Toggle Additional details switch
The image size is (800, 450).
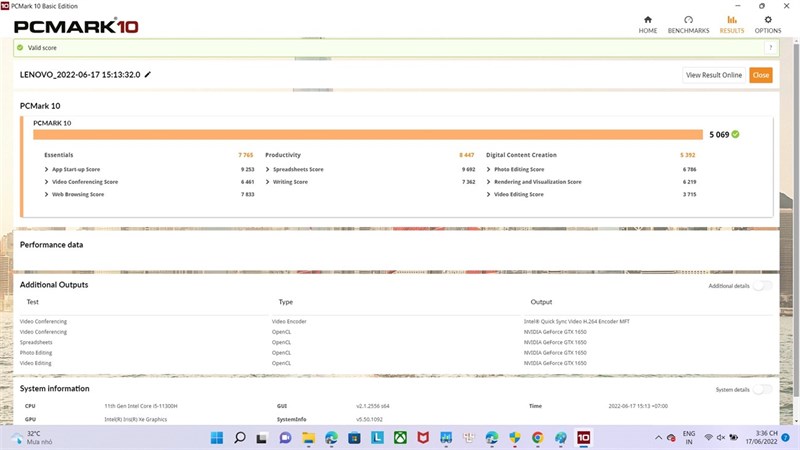click(x=762, y=286)
